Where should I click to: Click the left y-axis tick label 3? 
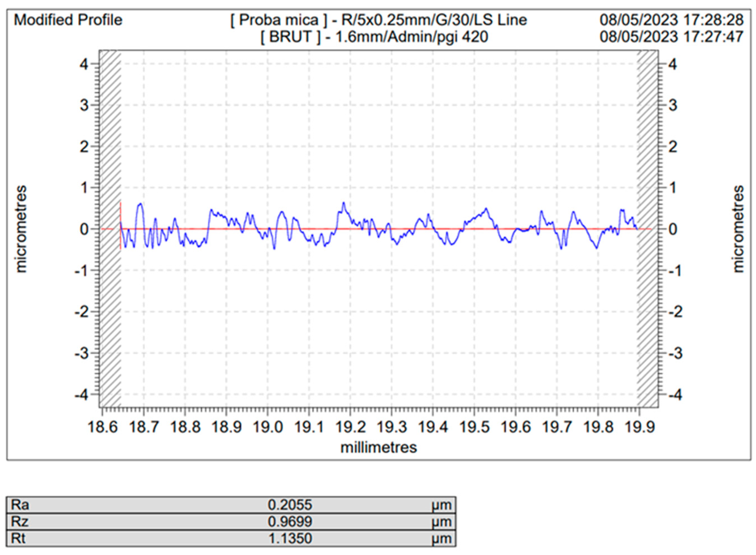click(x=84, y=105)
